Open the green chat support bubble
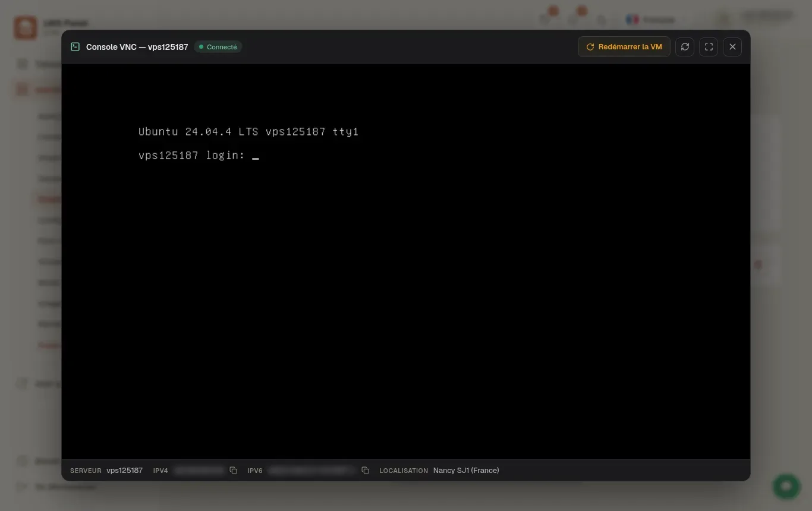 point(786,486)
